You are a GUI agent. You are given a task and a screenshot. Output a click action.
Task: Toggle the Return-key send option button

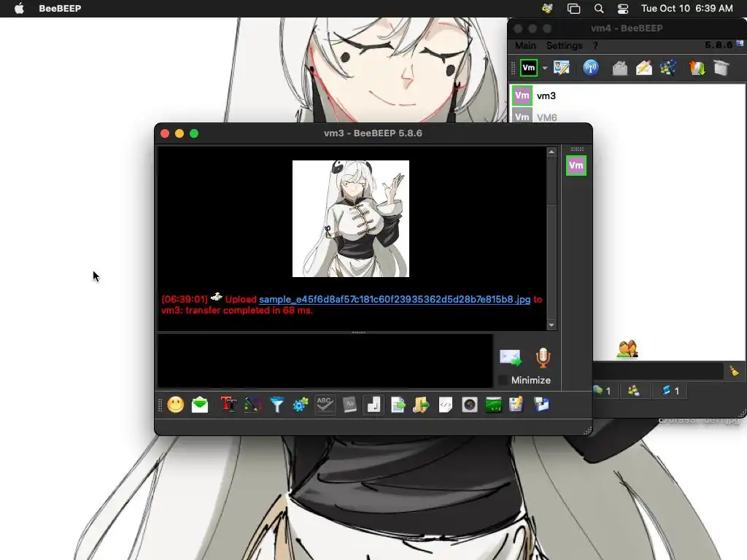click(373, 405)
